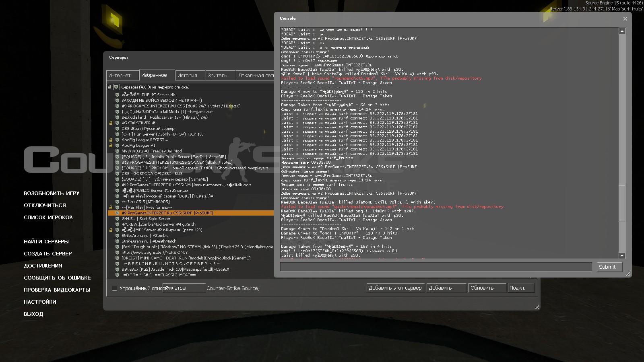Click the Обновить button

[x=487, y=288]
